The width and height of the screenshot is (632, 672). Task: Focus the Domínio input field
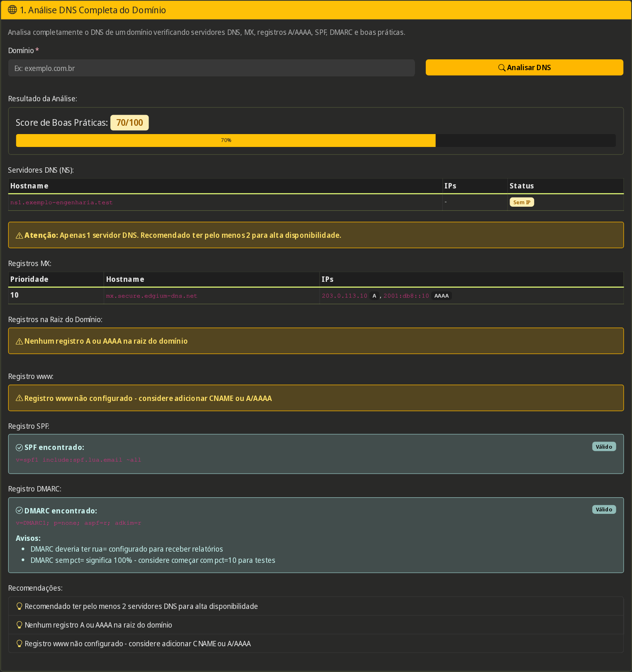[x=211, y=68]
